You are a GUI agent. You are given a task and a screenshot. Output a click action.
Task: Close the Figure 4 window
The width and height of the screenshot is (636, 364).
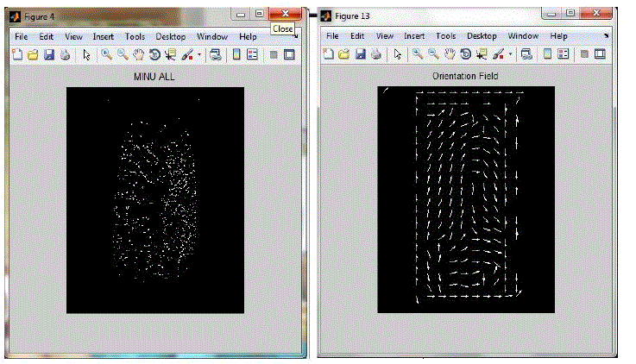pyautogui.click(x=284, y=12)
